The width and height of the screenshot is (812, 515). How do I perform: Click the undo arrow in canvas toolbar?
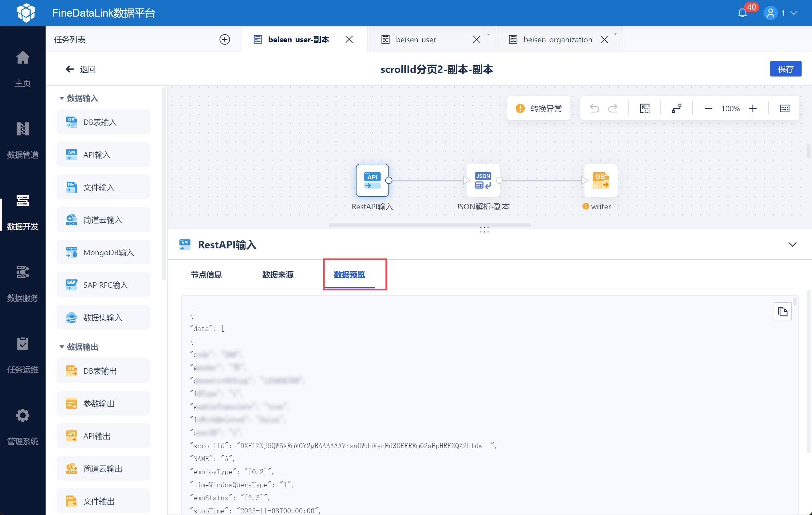click(x=594, y=108)
